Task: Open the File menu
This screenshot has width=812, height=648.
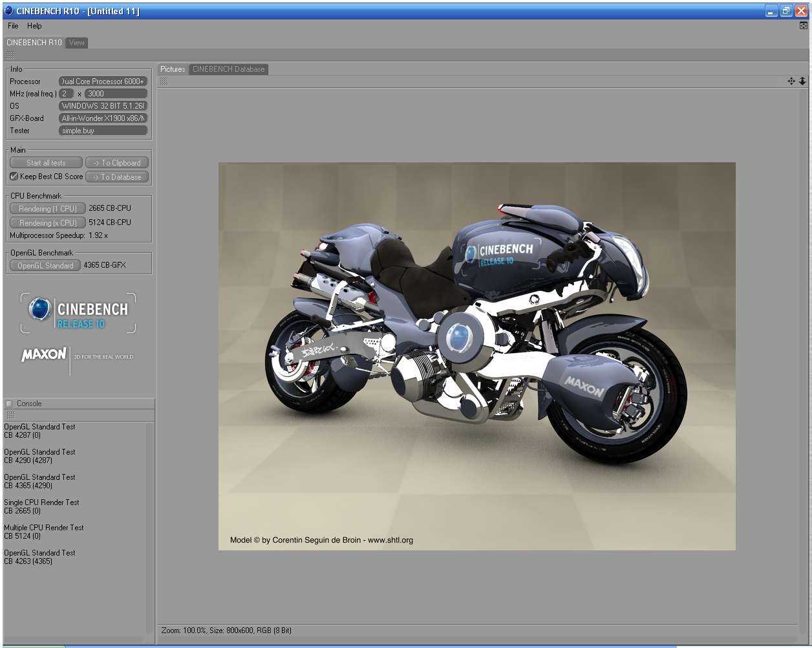Action: click(13, 26)
